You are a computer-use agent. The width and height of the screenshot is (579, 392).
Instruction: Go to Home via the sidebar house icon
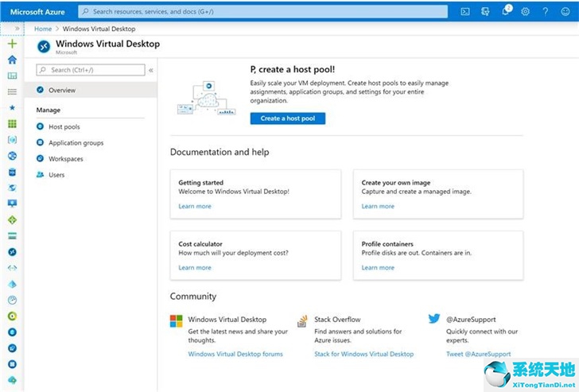pos(12,60)
